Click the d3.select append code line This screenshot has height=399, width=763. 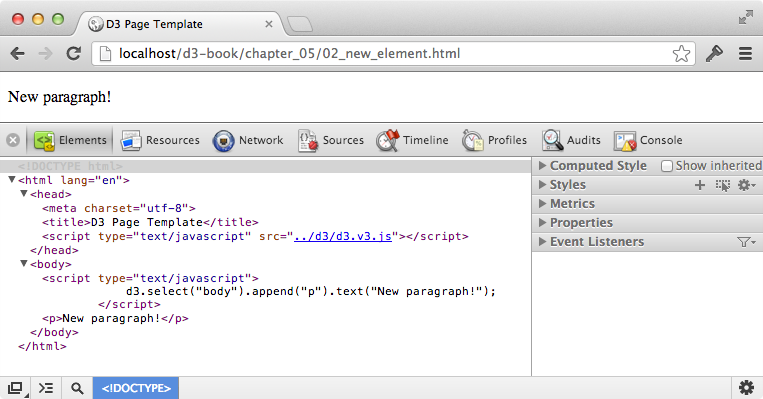pos(310,291)
